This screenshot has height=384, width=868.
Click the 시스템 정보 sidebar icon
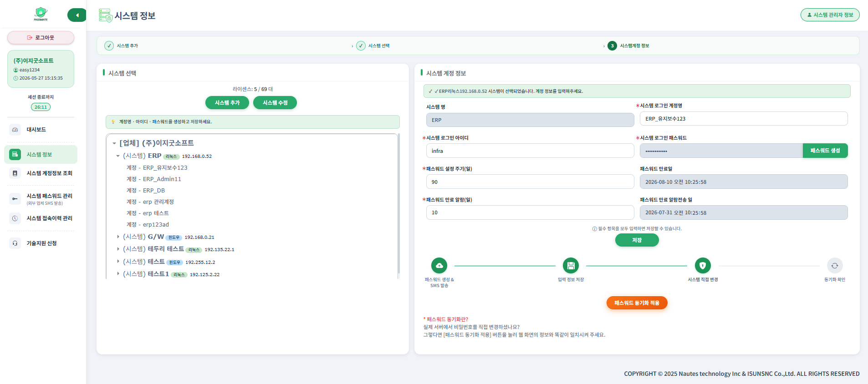pos(15,155)
